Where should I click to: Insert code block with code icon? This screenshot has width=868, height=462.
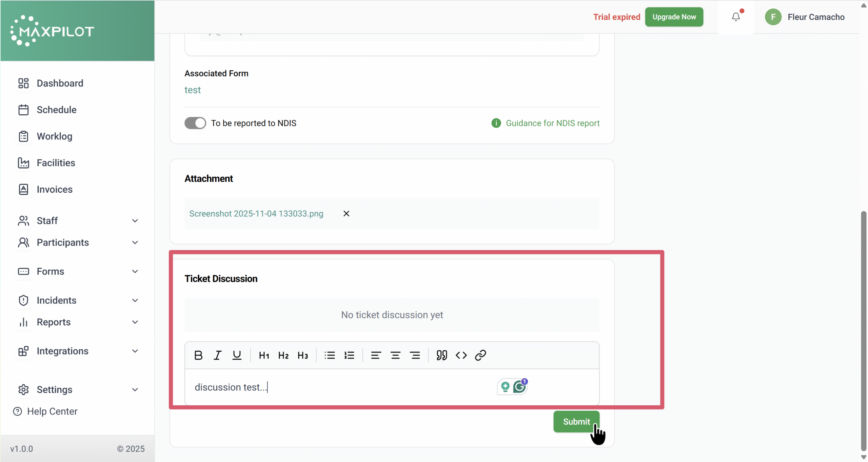coord(461,355)
